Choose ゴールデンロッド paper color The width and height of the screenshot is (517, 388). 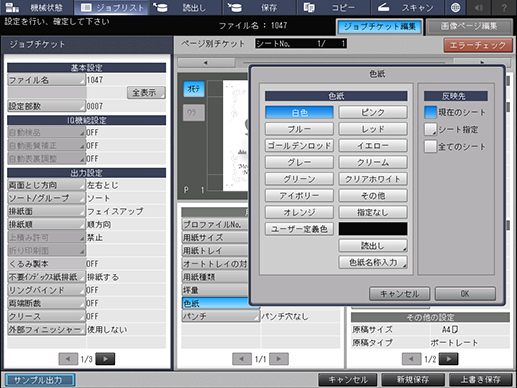299,146
